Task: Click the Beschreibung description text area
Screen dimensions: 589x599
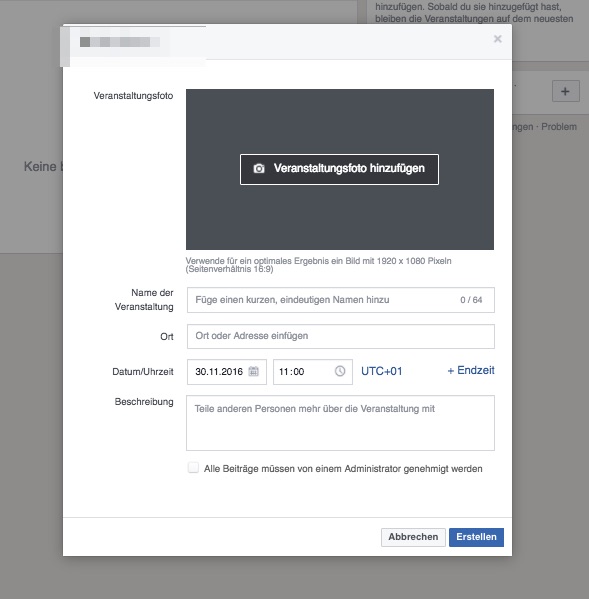Action: pos(340,423)
